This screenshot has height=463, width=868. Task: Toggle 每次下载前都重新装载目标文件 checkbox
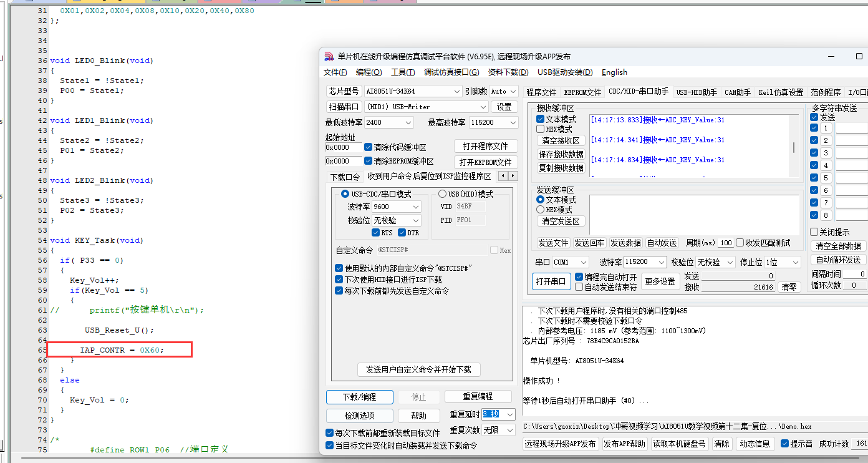click(330, 433)
